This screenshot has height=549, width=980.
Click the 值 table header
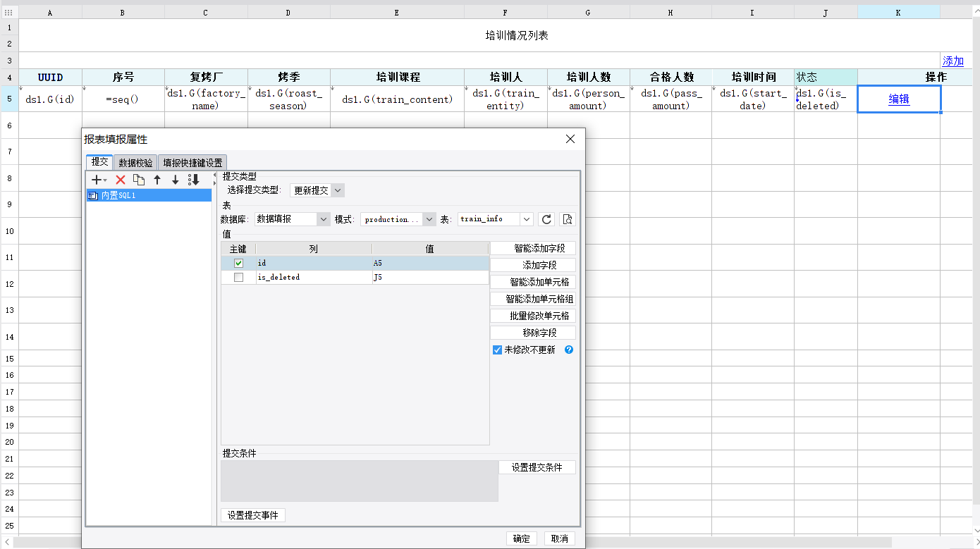coord(430,249)
